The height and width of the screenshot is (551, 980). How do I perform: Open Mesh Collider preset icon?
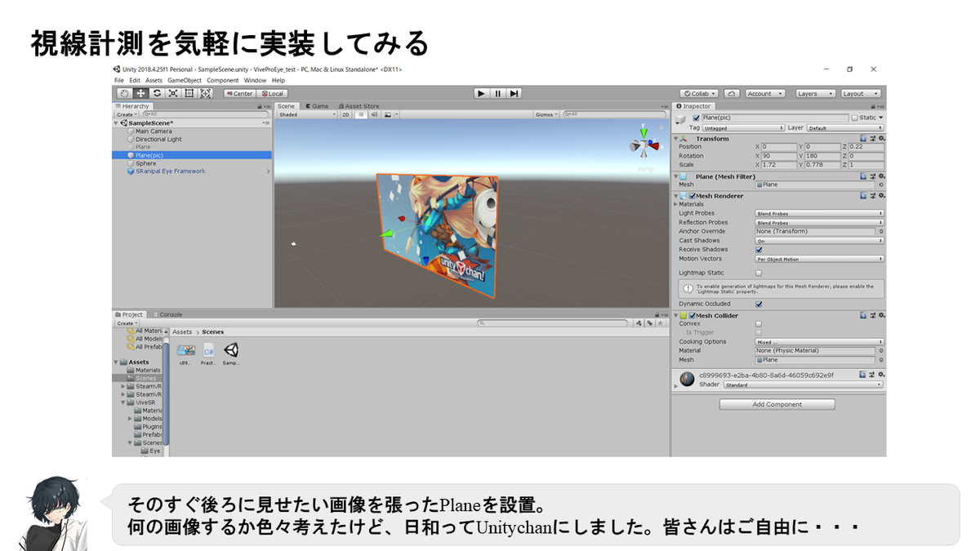[872, 316]
